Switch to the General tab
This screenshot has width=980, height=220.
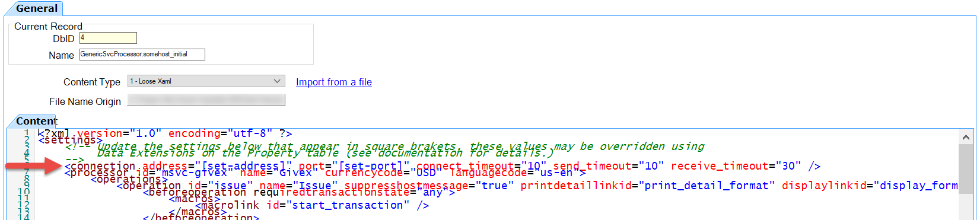click(37, 9)
